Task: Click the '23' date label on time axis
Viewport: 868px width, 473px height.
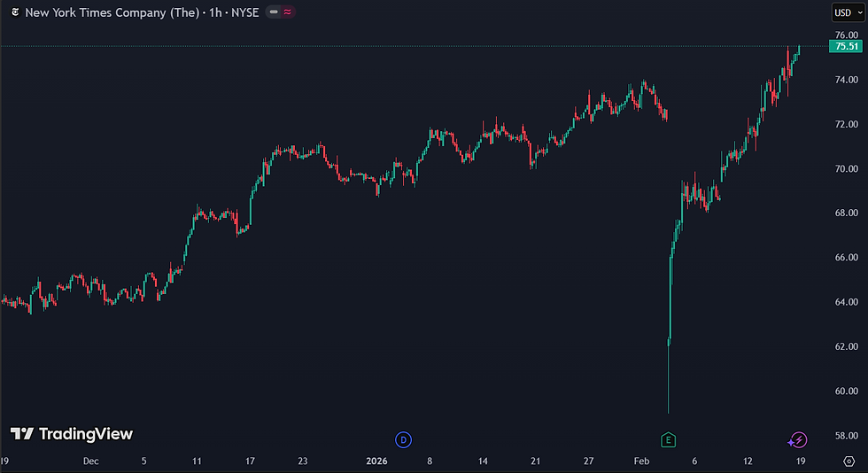Action: click(303, 461)
